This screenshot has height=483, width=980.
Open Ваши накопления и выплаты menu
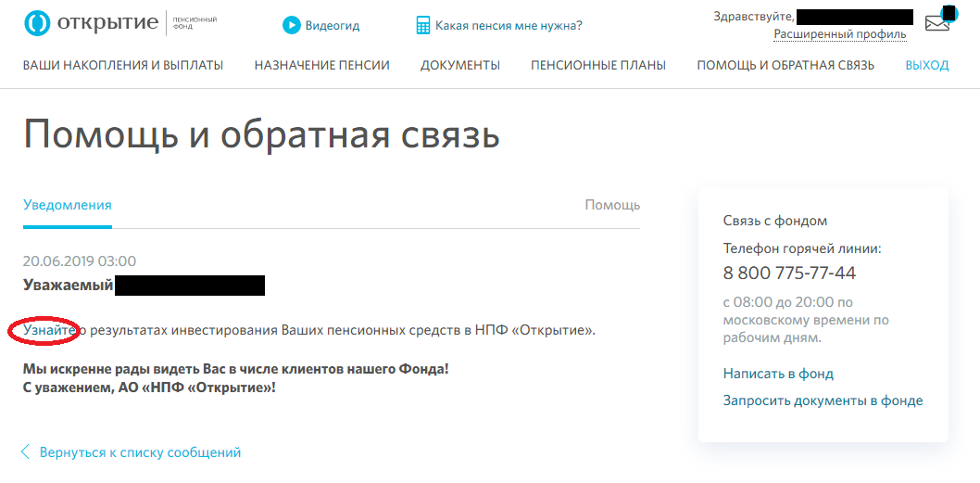pyautogui.click(x=123, y=65)
